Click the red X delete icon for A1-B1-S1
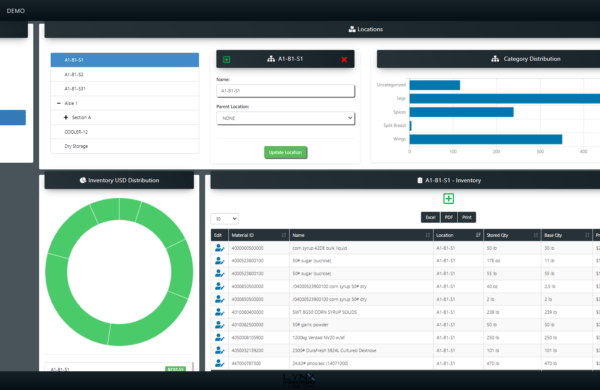Screen dimensions: 600x390 [344, 59]
